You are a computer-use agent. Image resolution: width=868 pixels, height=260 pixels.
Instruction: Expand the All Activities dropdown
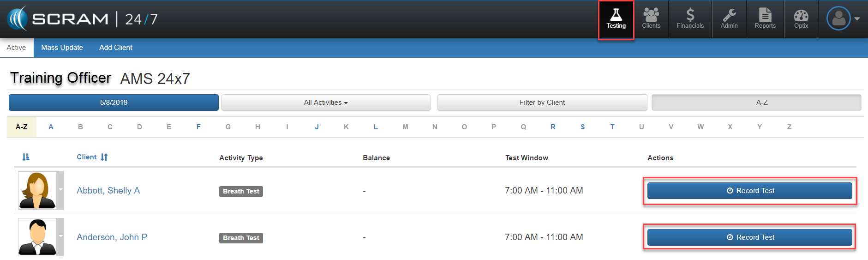coord(326,103)
